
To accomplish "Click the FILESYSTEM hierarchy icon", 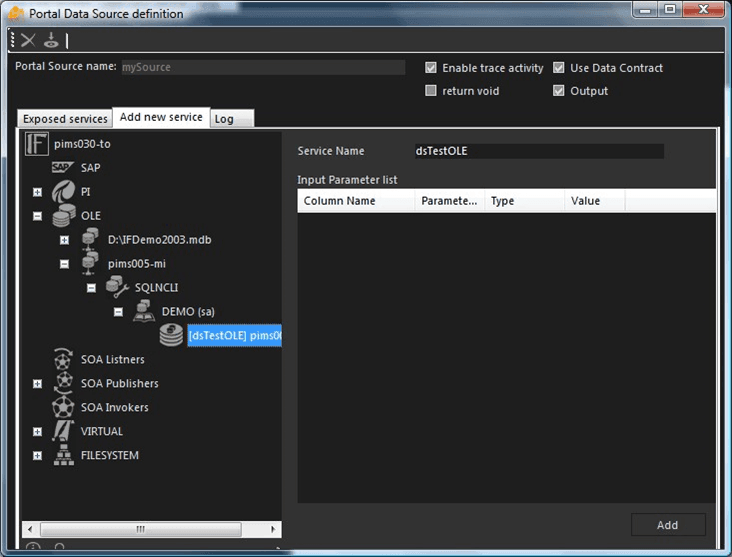I will [x=64, y=455].
